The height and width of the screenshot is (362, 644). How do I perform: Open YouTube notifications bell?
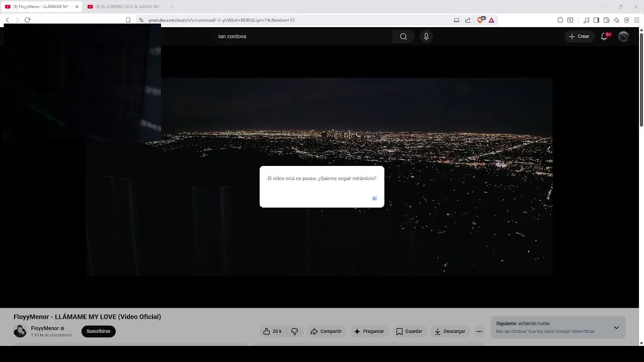click(x=605, y=36)
